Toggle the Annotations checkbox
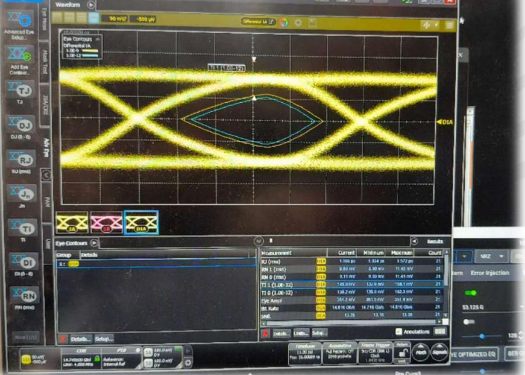Screen dimensions: 525x375 pos(398,331)
